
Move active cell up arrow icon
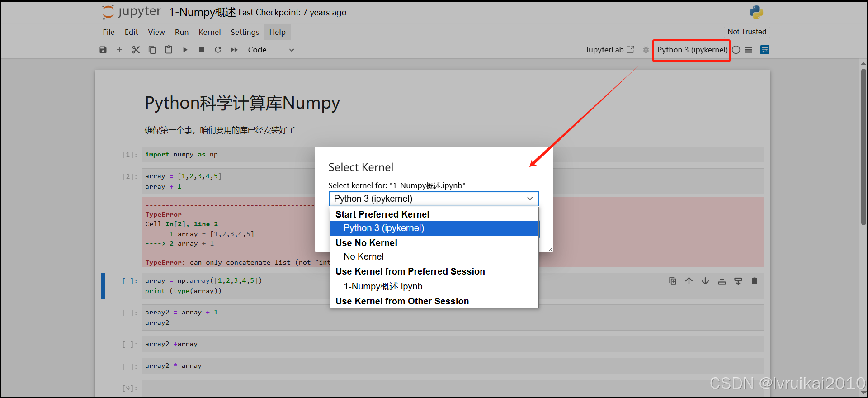coord(689,281)
